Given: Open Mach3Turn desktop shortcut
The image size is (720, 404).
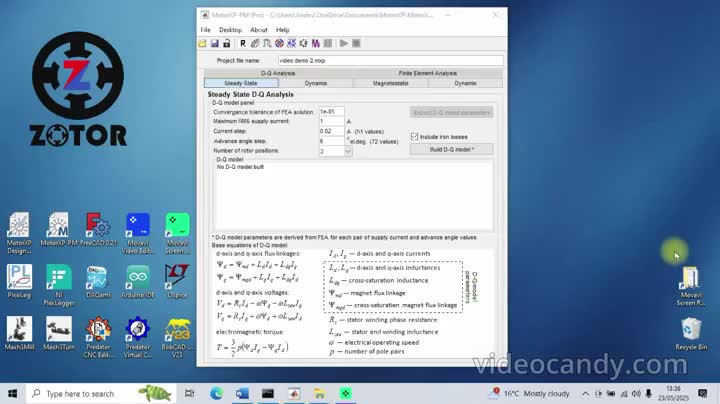Looking at the screenshot, I should [59, 333].
